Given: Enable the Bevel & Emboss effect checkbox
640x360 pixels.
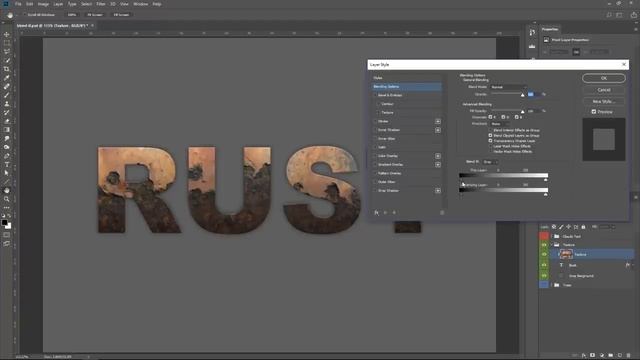Looking at the screenshot, I should 375,95.
